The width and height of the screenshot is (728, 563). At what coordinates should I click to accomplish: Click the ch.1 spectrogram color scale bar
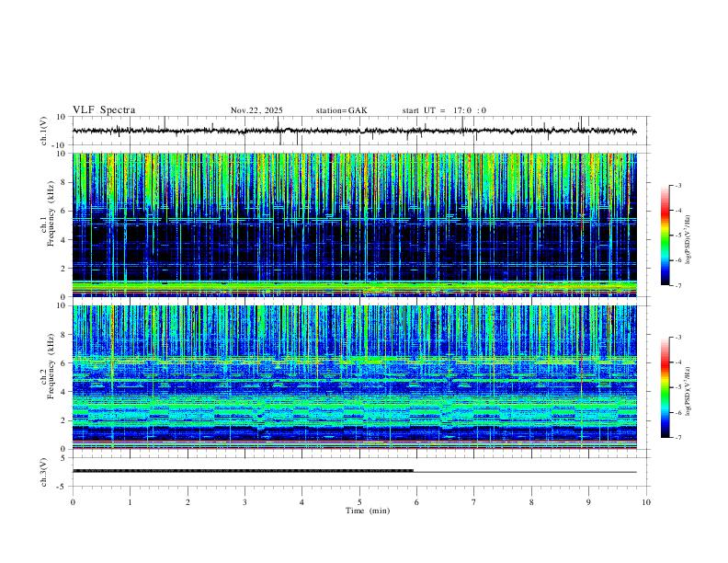point(665,236)
